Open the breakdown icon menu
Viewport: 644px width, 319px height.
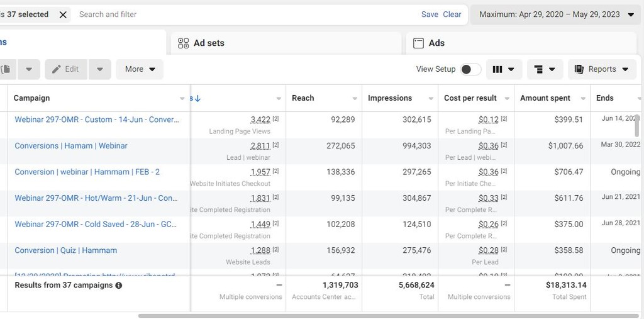coord(545,69)
